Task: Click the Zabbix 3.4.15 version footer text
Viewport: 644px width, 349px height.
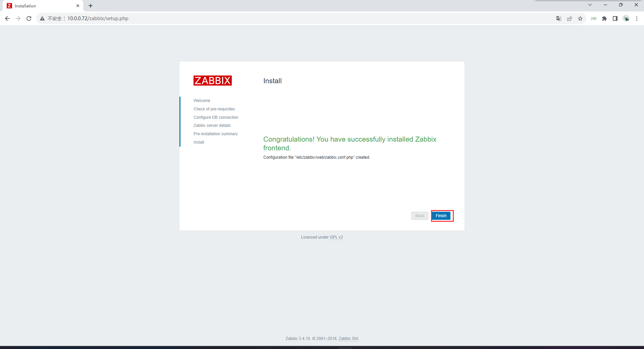Action: pyautogui.click(x=298, y=339)
